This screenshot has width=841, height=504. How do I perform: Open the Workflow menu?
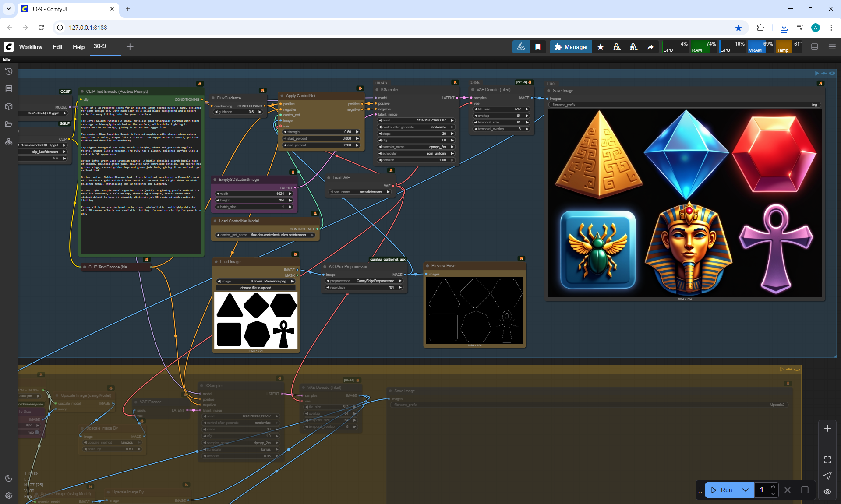(x=31, y=47)
